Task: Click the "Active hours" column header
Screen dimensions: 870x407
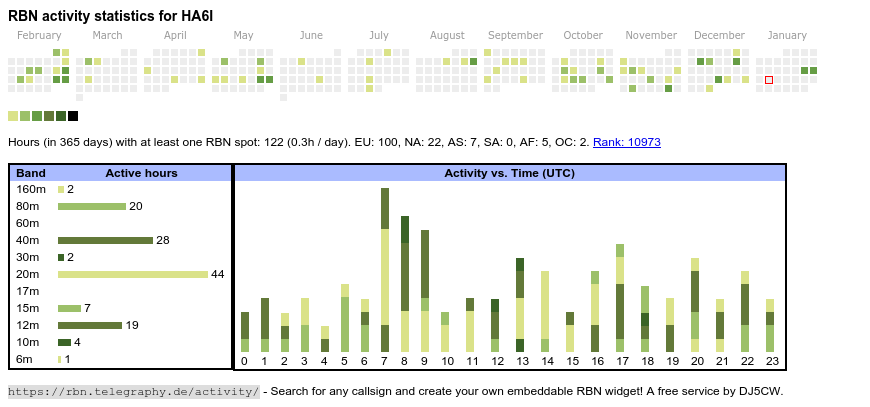Action: (141, 173)
